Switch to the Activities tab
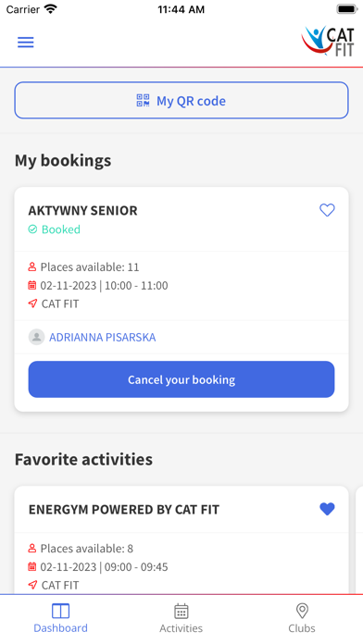363x644 pixels. coord(181,618)
